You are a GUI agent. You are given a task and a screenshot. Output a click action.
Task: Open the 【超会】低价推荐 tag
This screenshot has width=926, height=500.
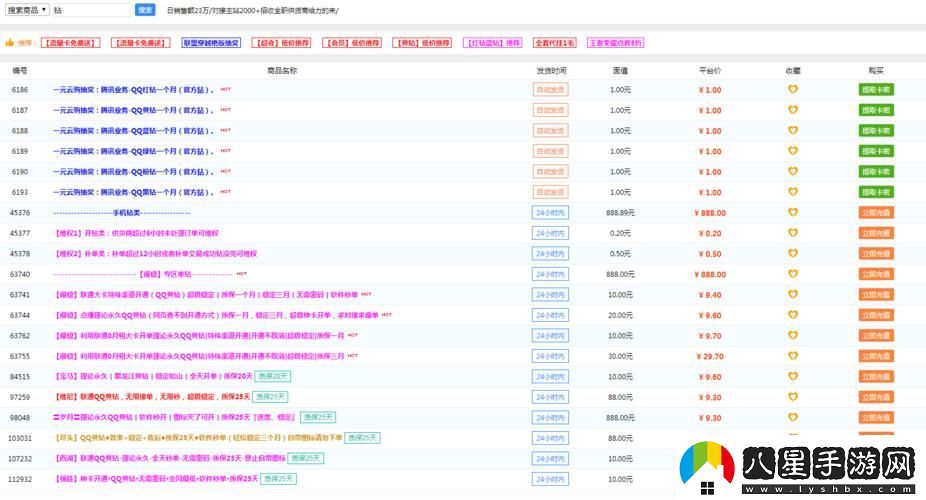[x=281, y=43]
